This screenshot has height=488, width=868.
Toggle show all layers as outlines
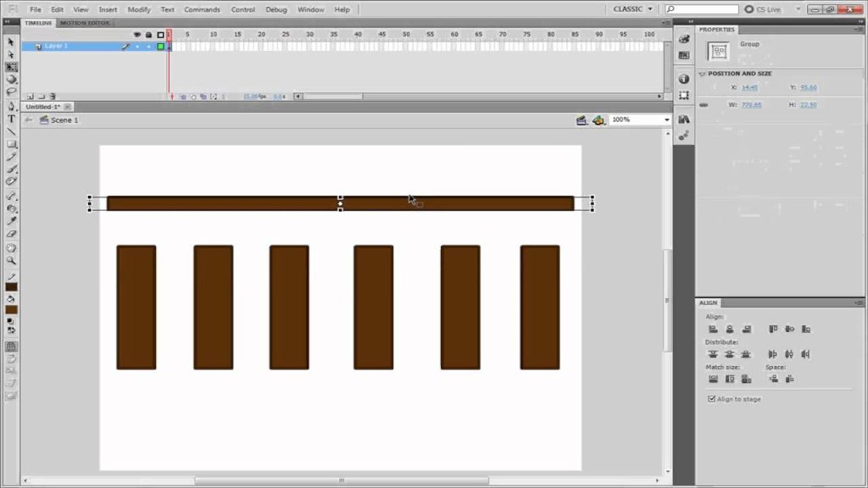click(160, 35)
